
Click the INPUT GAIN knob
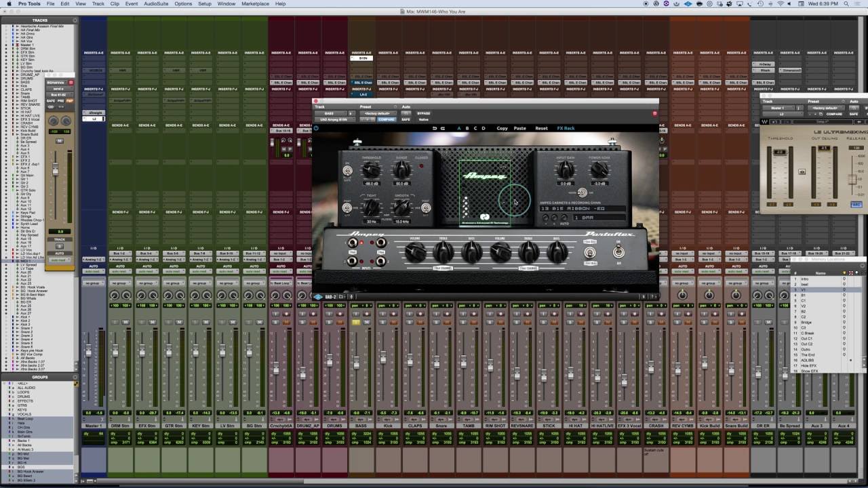(565, 169)
